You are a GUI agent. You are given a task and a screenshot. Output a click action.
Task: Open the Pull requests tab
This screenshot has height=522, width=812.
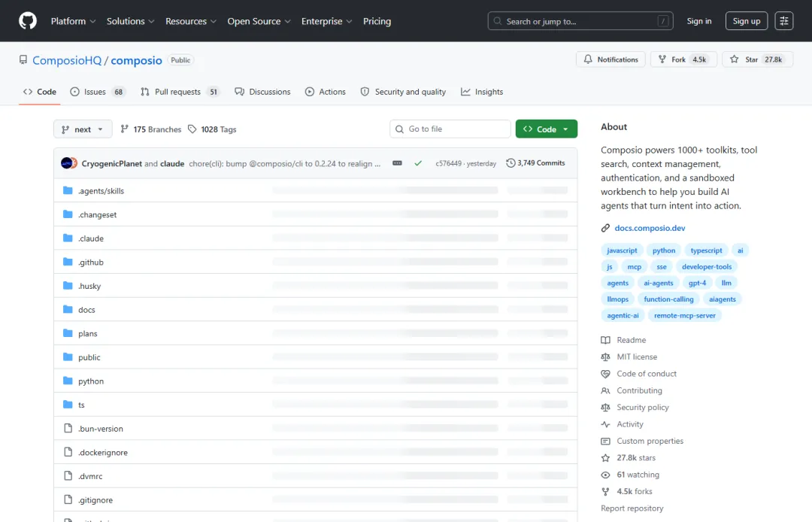point(180,92)
